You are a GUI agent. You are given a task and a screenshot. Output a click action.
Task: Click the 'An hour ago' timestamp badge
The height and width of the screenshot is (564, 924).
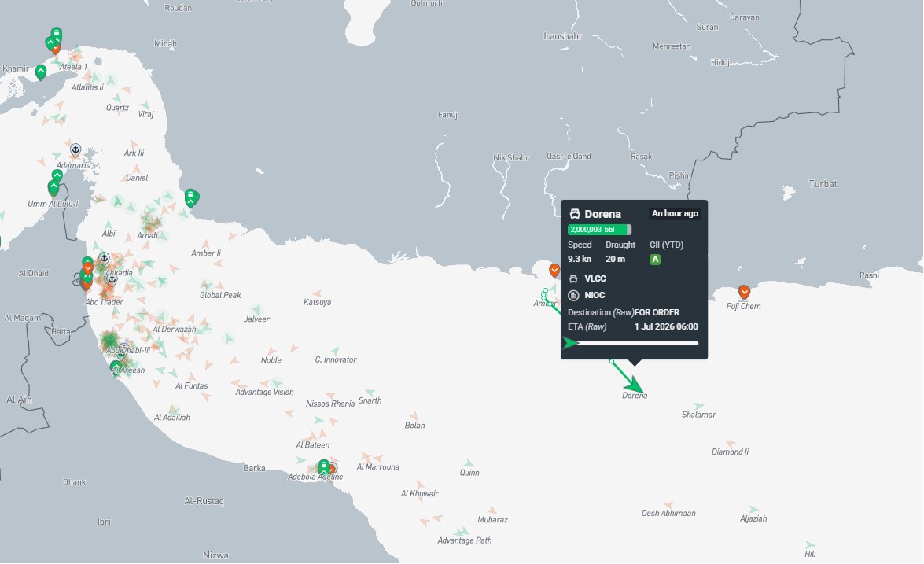click(675, 213)
